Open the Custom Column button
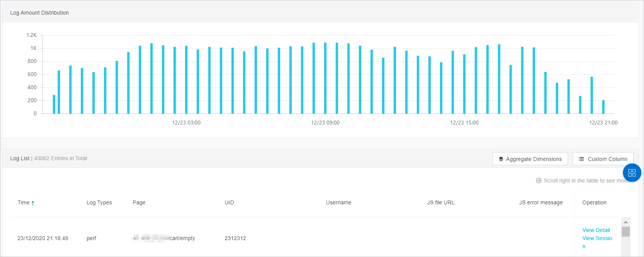Viewport: 644px width, 257px height. [603, 159]
